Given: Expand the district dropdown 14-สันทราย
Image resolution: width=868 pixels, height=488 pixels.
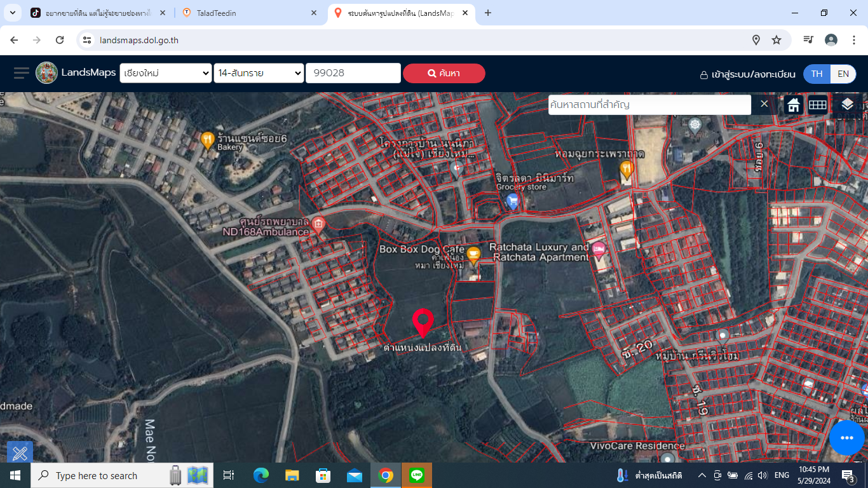Looking at the screenshot, I should pyautogui.click(x=259, y=73).
